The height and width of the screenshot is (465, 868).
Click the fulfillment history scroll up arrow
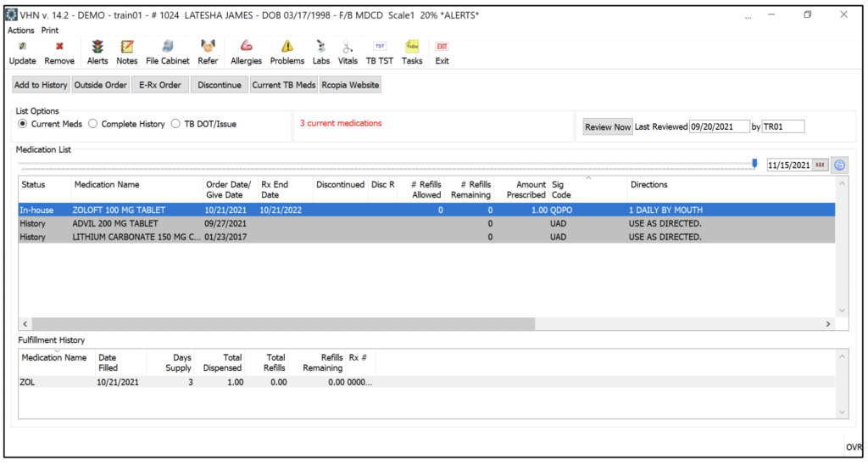pos(842,356)
